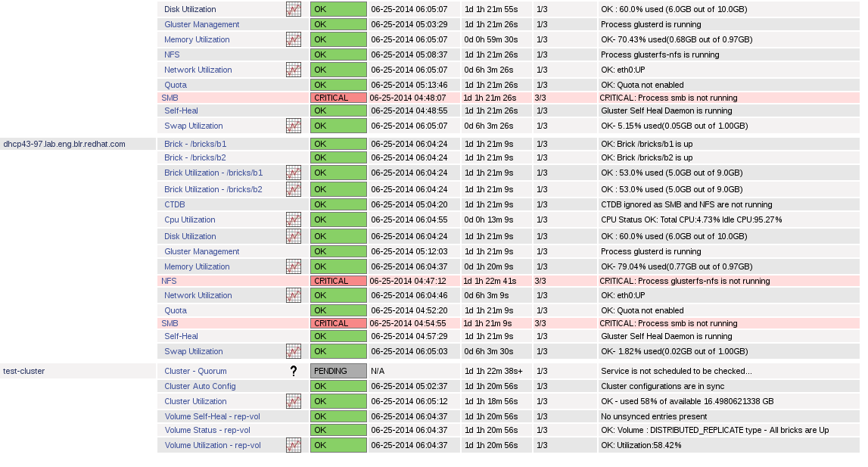View the Volume Status - rep-vol service

tap(207, 430)
